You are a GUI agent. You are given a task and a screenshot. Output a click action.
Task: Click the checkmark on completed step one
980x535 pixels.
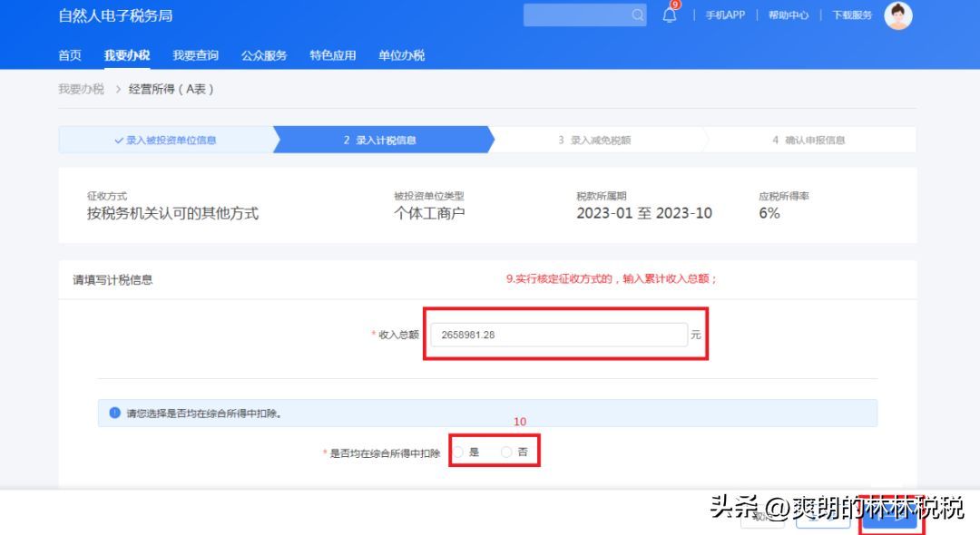click(x=118, y=140)
